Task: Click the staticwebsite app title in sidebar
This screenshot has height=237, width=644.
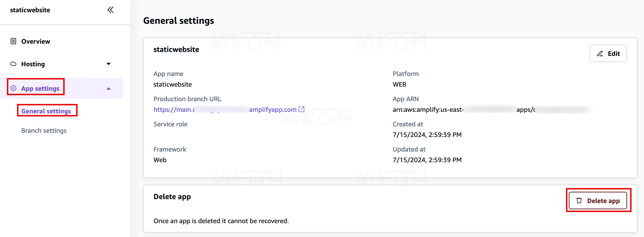Action: [30, 10]
